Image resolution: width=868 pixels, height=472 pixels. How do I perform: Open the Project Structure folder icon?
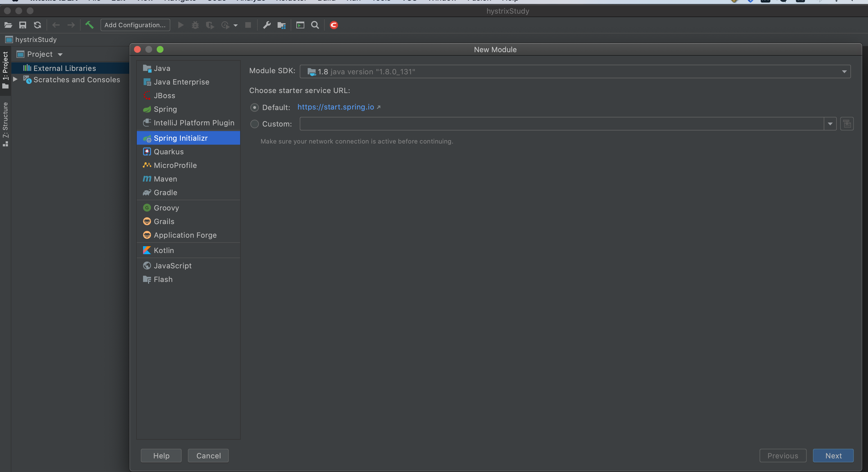(281, 25)
